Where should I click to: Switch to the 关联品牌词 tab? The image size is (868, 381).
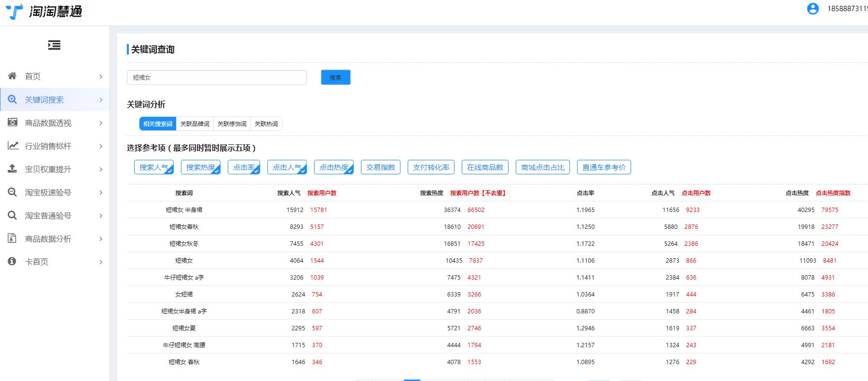pos(194,124)
